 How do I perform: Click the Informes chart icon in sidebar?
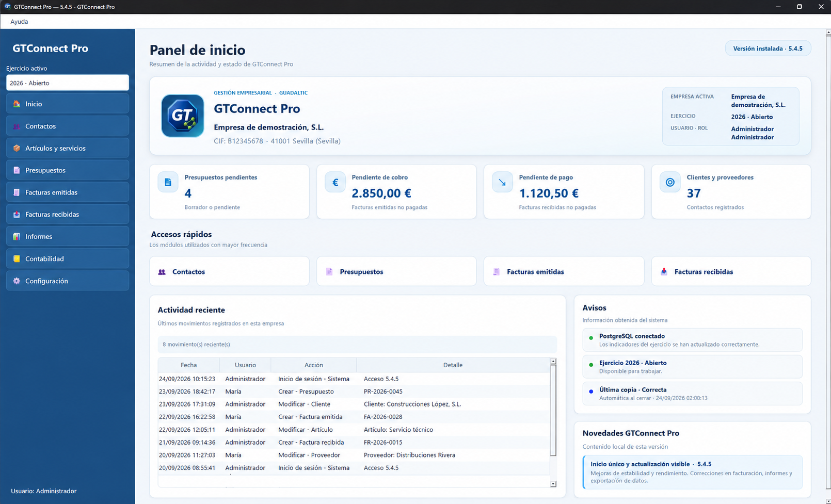[17, 236]
